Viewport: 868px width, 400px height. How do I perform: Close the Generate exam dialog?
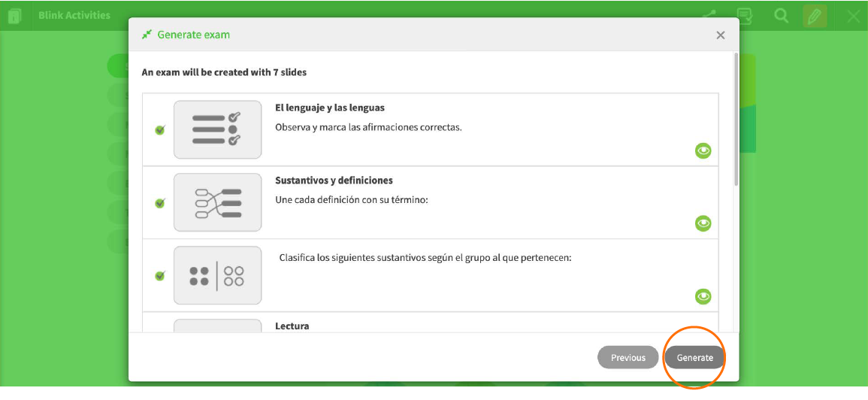point(720,35)
